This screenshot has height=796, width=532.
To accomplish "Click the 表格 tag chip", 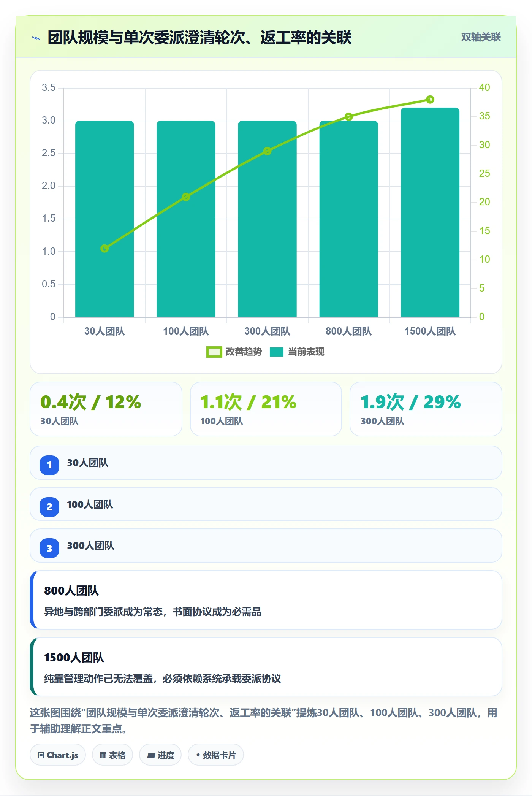I will click(x=112, y=755).
